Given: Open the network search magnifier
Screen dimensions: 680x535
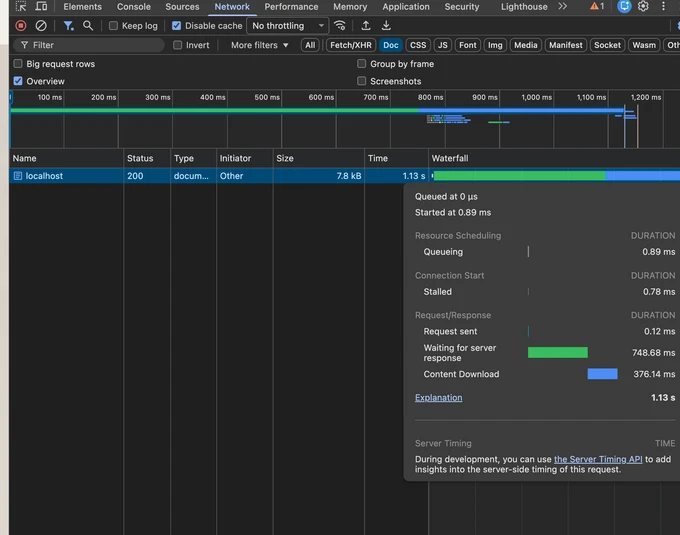Looking at the screenshot, I should [x=88, y=26].
